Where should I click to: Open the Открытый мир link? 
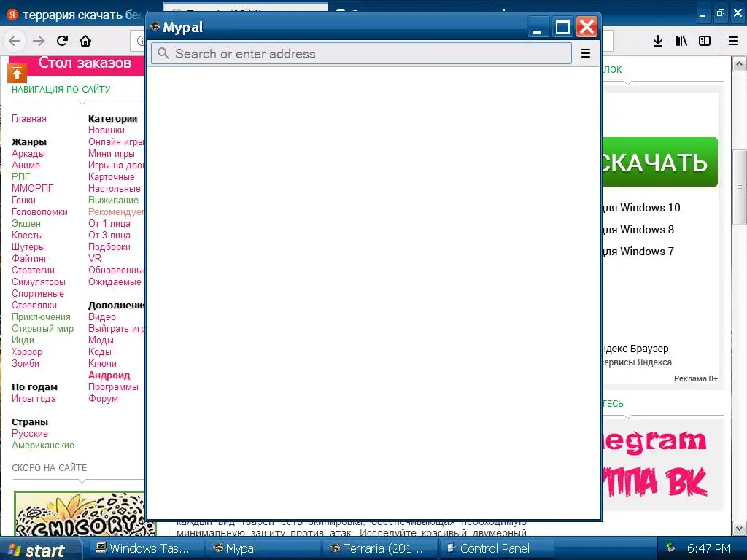(x=42, y=329)
